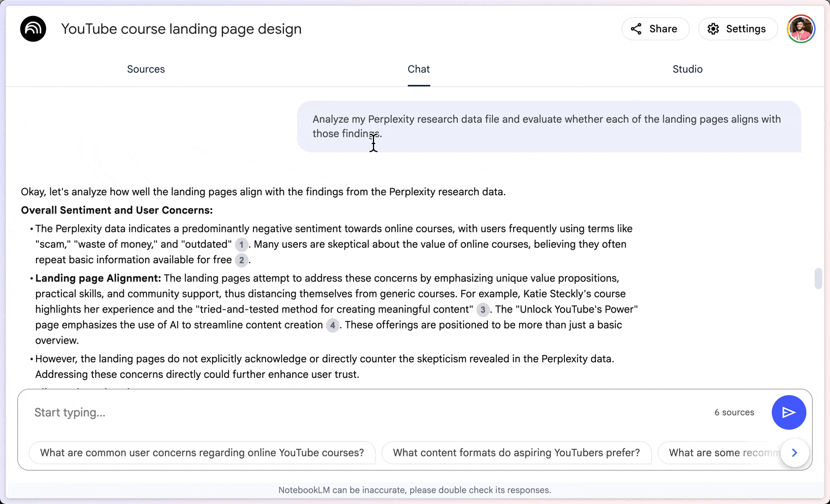Click citation 3 source marker
The image size is (830, 504).
pos(483,310)
